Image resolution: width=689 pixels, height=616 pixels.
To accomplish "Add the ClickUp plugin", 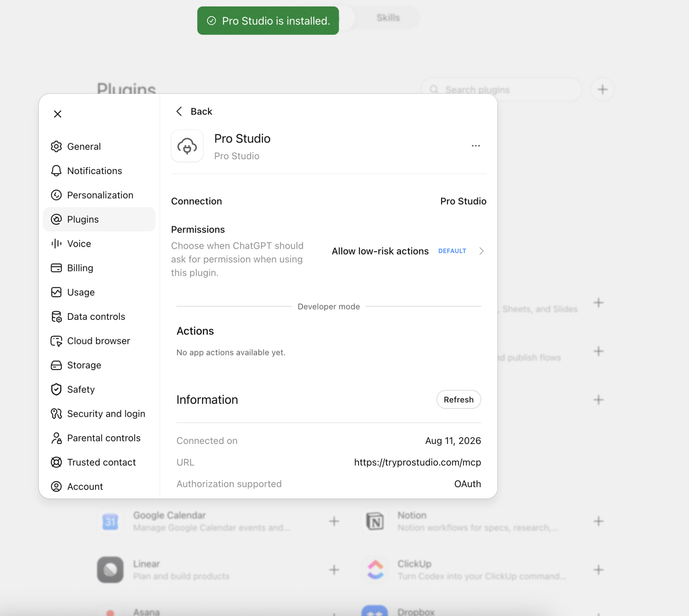I will (x=598, y=570).
